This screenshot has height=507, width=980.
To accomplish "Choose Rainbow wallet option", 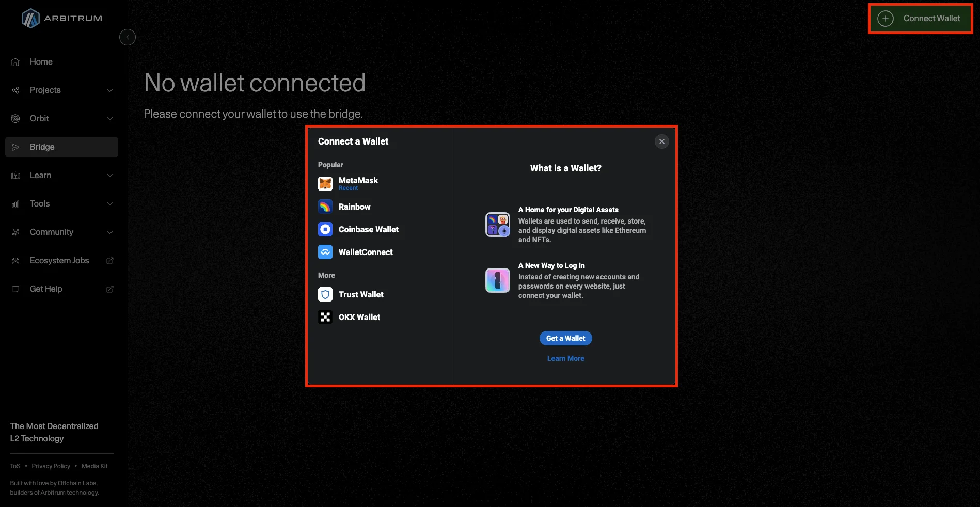I will click(381, 207).
